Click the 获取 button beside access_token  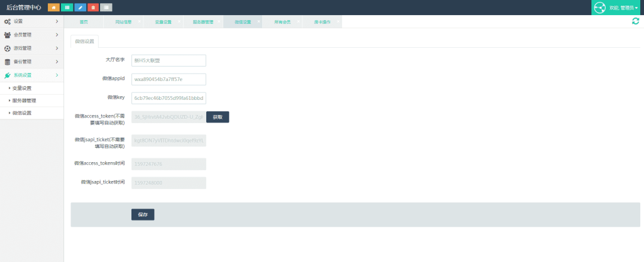pyautogui.click(x=218, y=117)
